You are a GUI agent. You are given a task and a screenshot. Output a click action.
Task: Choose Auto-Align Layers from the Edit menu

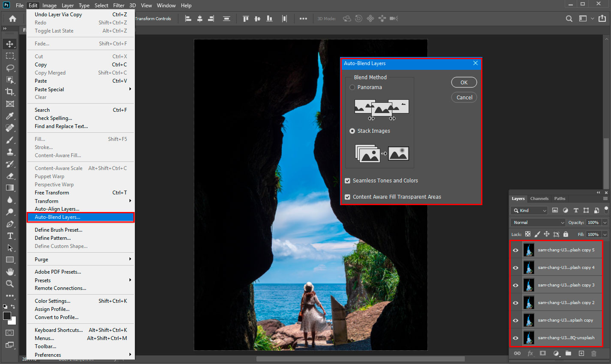point(57,209)
